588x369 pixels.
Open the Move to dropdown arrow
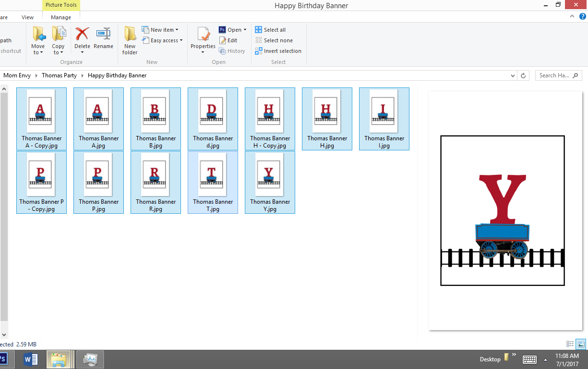(x=41, y=53)
